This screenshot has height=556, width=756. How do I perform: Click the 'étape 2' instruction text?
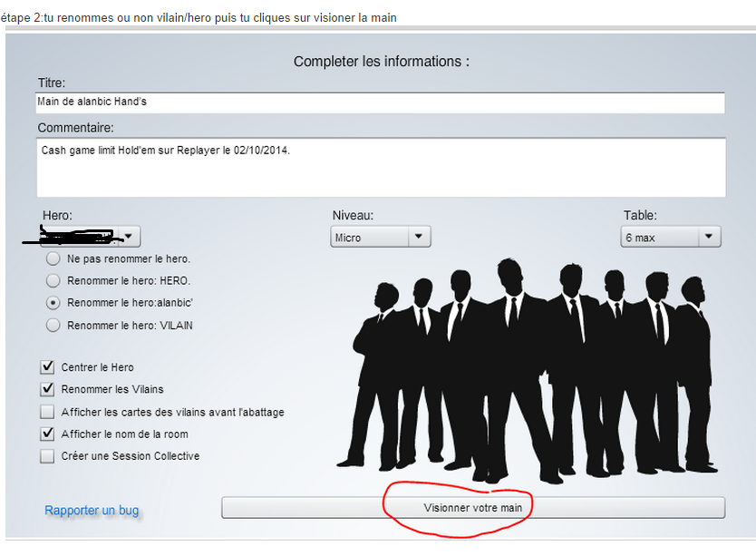pos(199,18)
